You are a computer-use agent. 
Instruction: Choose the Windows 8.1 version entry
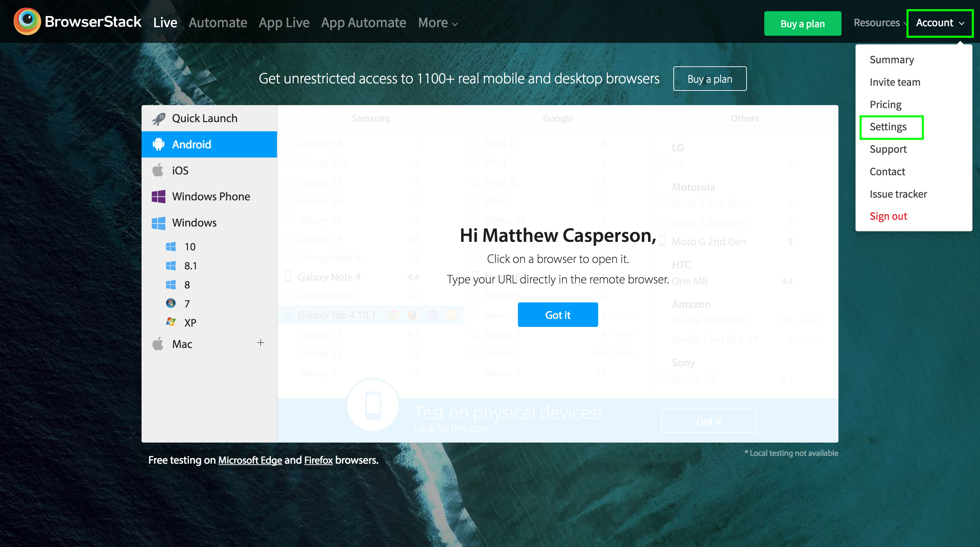[x=190, y=266]
